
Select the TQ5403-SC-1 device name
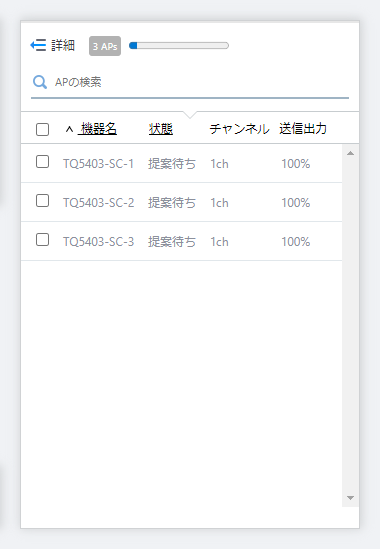click(98, 164)
